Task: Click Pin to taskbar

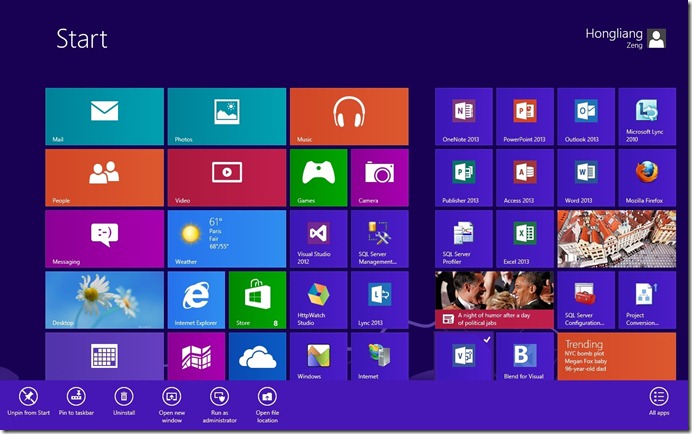Action: pyautogui.click(x=76, y=401)
